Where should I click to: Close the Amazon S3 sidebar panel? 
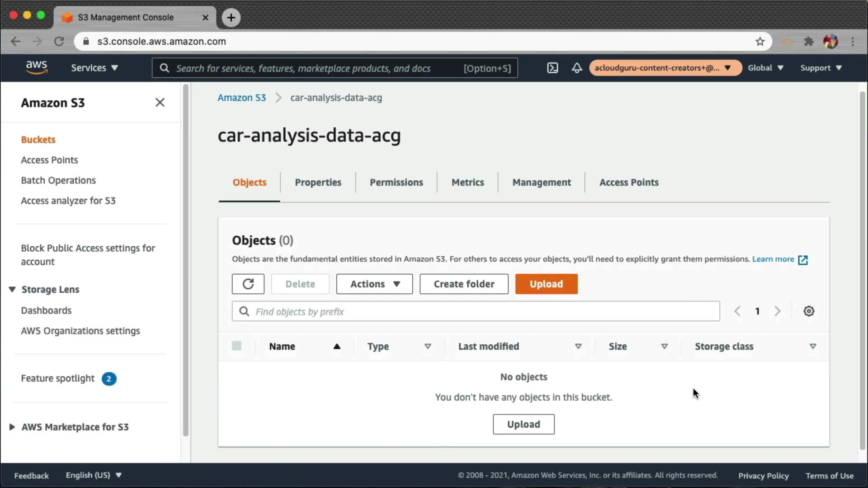click(160, 103)
